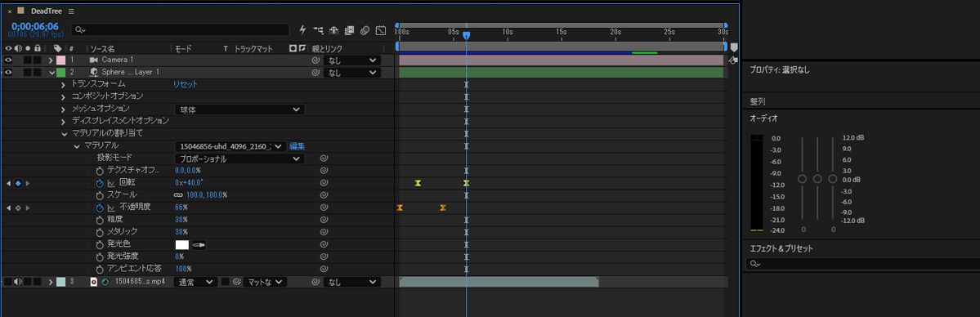Hide Sphere layer with eye toggle
The height and width of the screenshot is (317, 980).
[x=8, y=73]
